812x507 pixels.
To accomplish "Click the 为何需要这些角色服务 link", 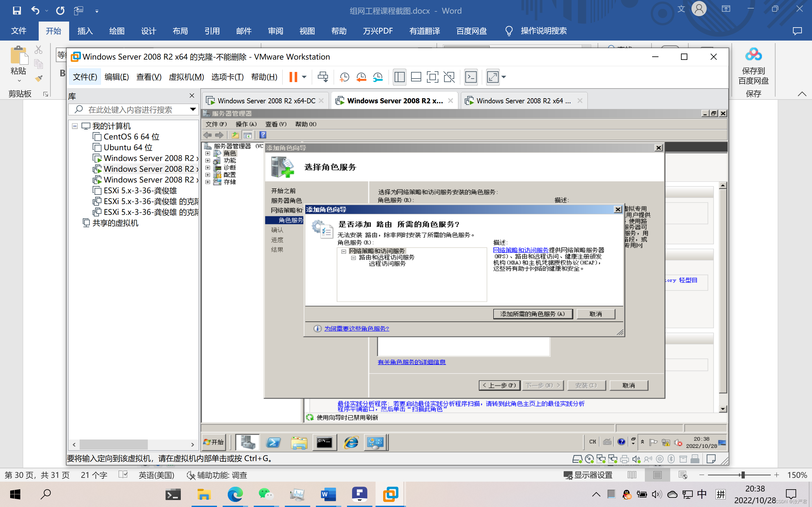I will coord(357,329).
